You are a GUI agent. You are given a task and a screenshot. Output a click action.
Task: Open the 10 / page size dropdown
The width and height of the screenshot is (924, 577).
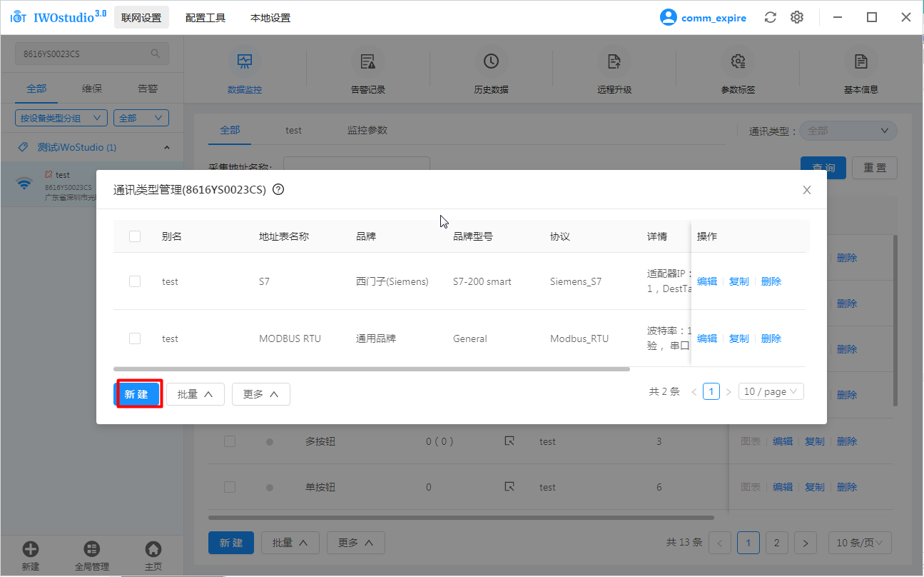tap(771, 391)
